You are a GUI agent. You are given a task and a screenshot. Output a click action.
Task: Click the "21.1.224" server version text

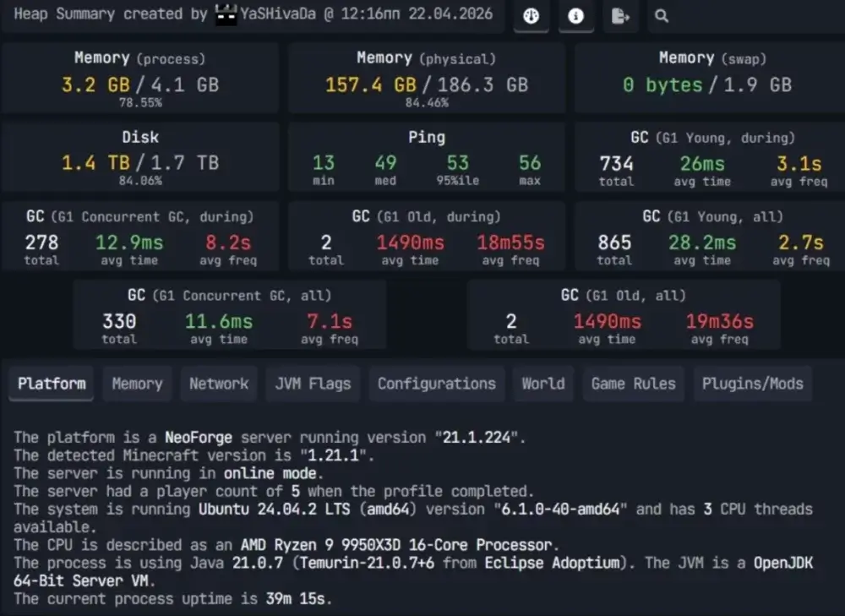tap(477, 437)
